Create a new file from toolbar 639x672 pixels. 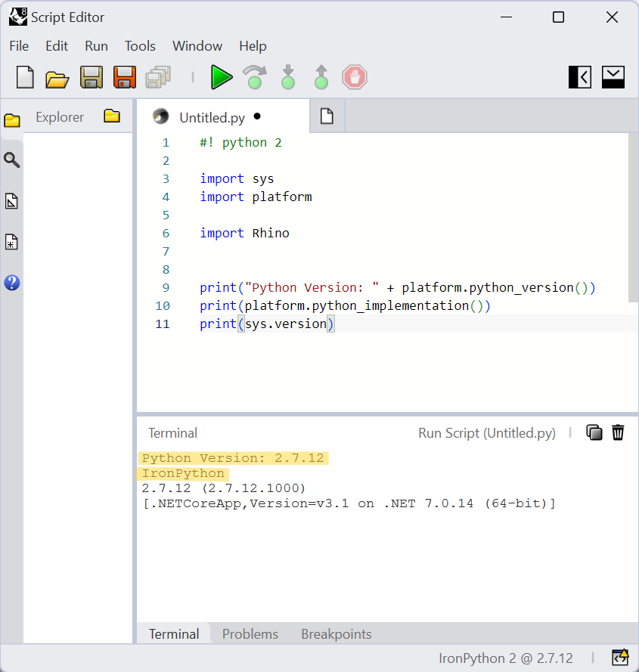[26, 77]
